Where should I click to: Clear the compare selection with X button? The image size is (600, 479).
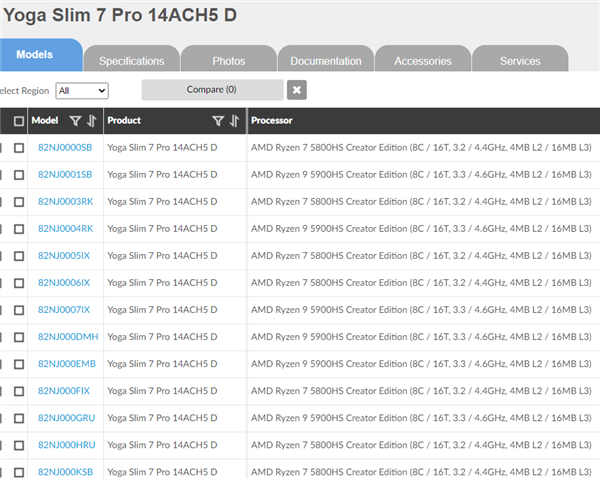coord(297,90)
